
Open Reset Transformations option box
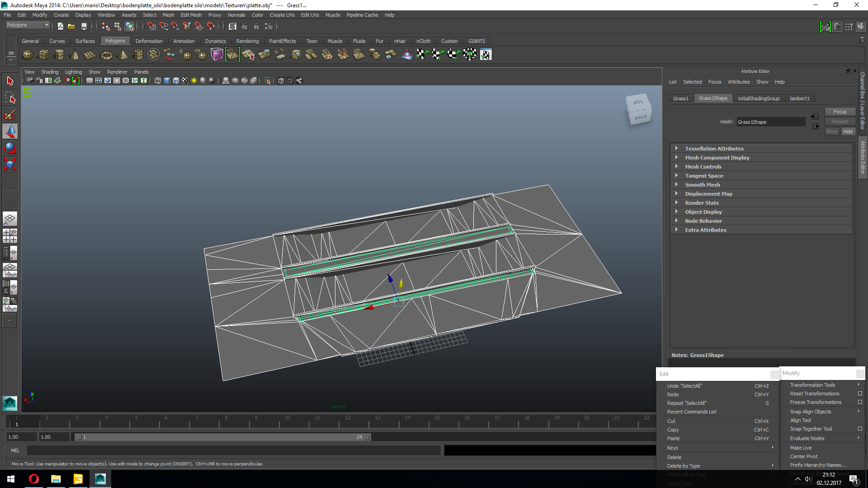860,394
